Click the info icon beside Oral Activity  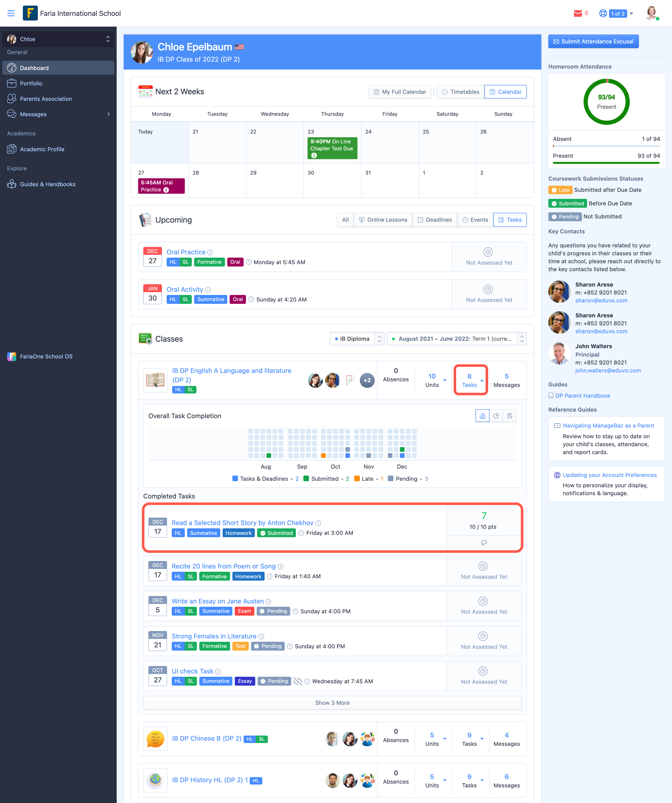[x=208, y=290]
